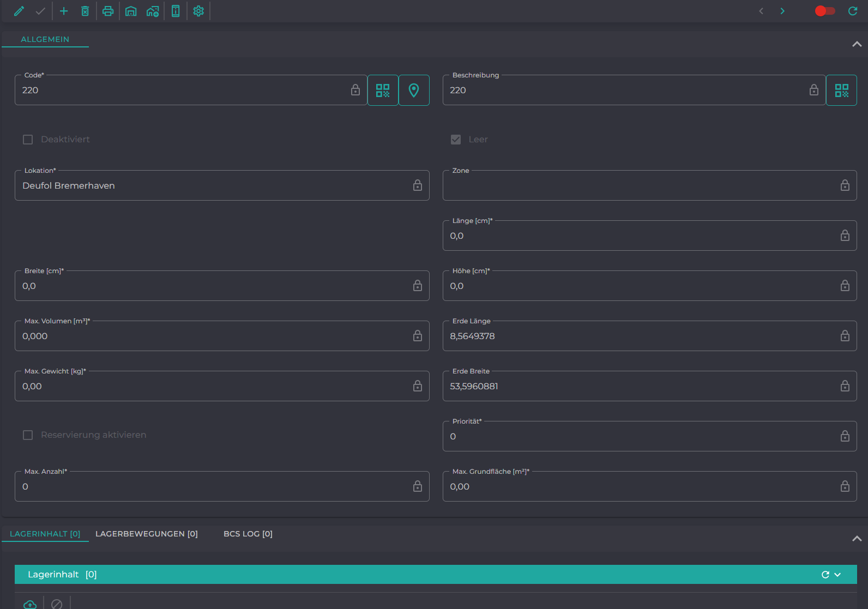The image size is (868, 609).
Task: Click the printer icon in toolbar
Action: (x=108, y=11)
